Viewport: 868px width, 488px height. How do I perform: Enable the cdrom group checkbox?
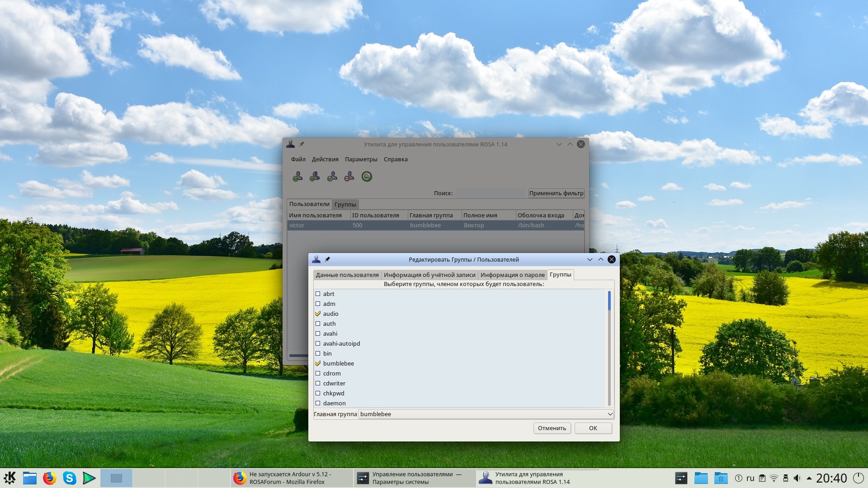pyautogui.click(x=318, y=373)
